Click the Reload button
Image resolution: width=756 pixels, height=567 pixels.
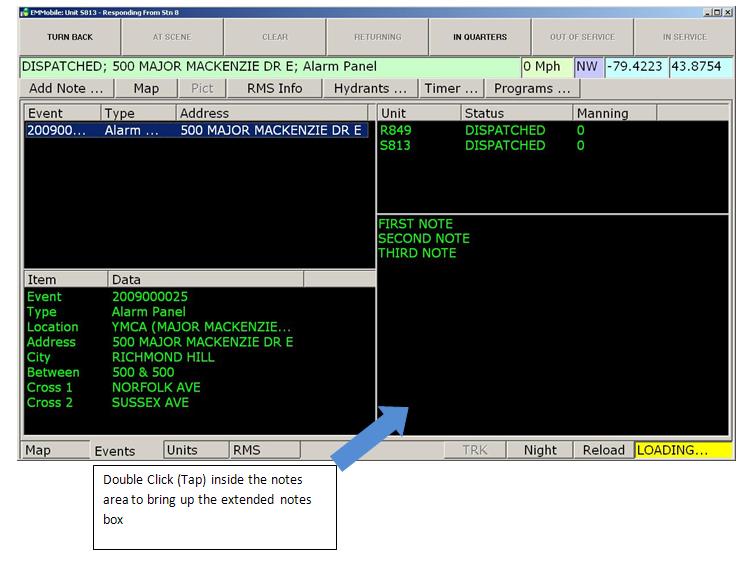tap(603, 450)
